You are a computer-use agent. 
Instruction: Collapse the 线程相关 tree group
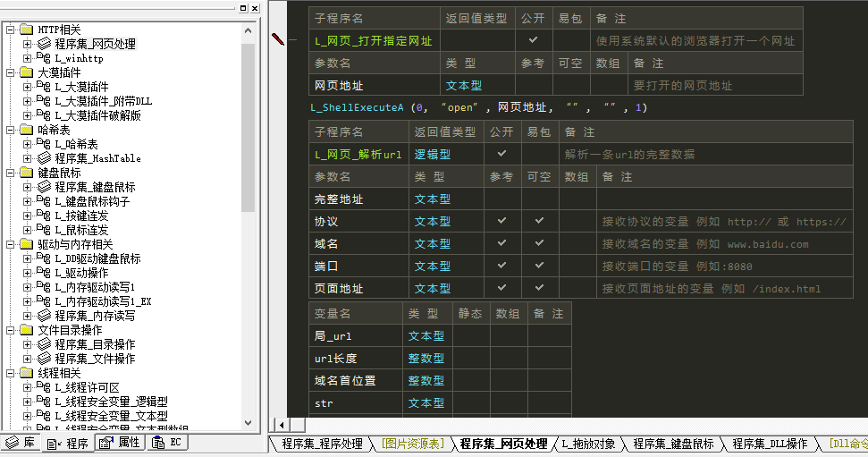tap(11, 373)
